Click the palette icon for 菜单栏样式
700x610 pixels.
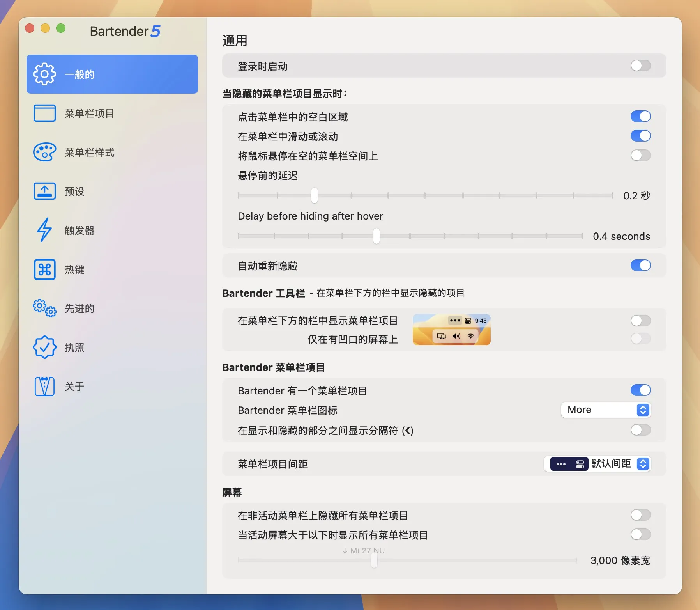(x=44, y=152)
